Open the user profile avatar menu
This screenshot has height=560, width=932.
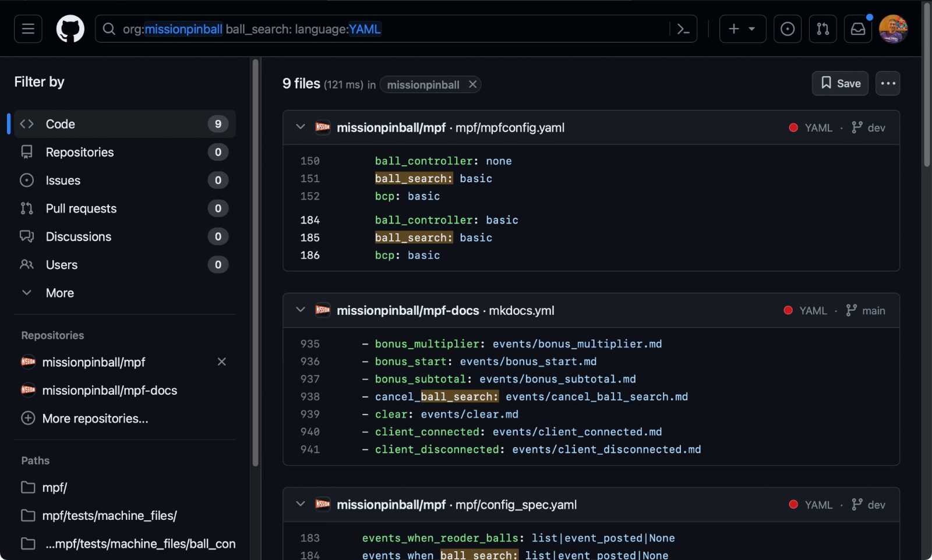tap(892, 29)
